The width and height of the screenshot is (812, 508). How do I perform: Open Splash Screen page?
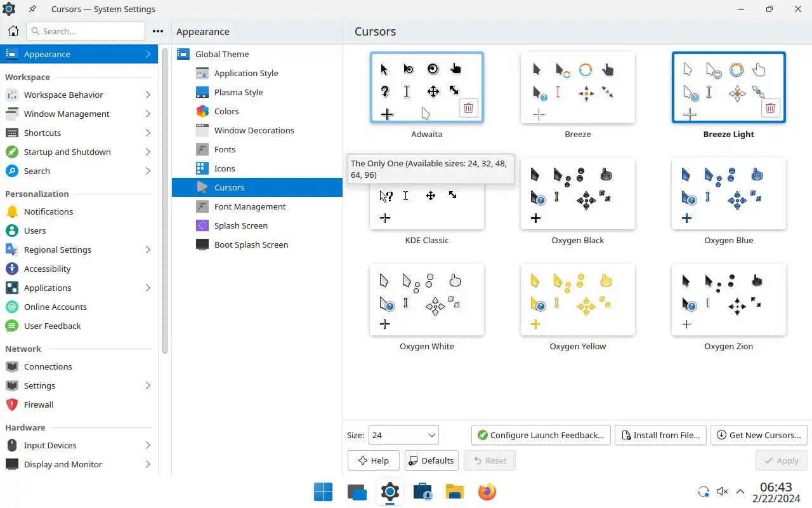[257, 225]
